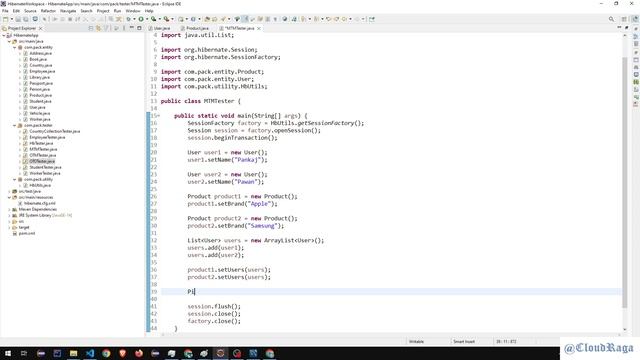
Task: Collapse the com.pack.utility package
Action: [x=15, y=179]
